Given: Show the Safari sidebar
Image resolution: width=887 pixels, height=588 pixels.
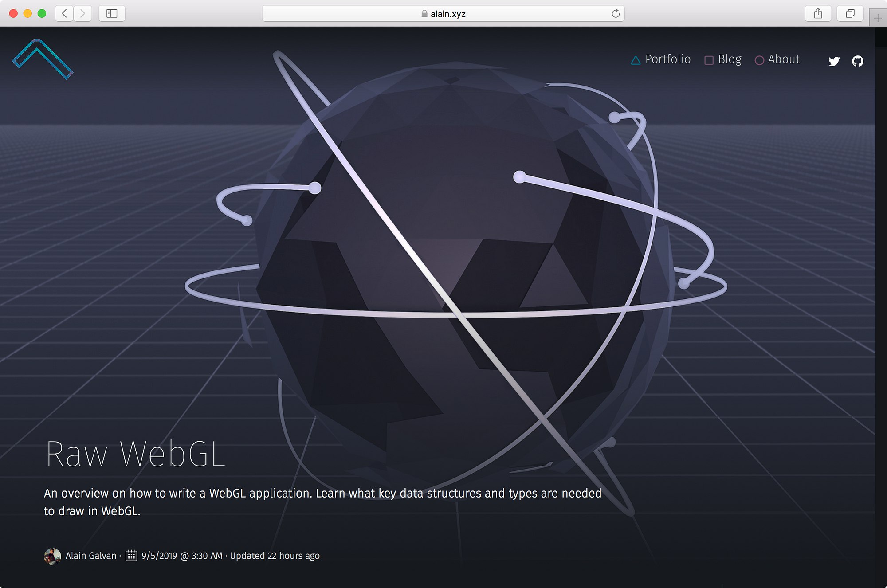Looking at the screenshot, I should [x=112, y=13].
